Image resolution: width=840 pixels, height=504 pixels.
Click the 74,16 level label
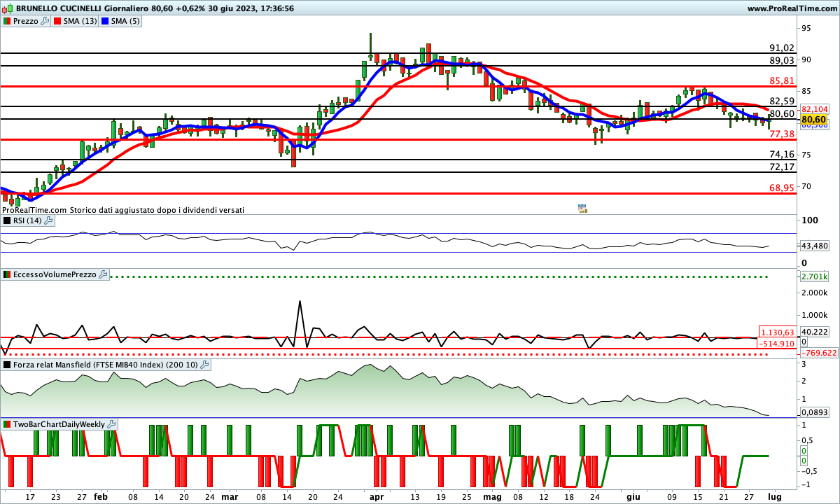(782, 154)
